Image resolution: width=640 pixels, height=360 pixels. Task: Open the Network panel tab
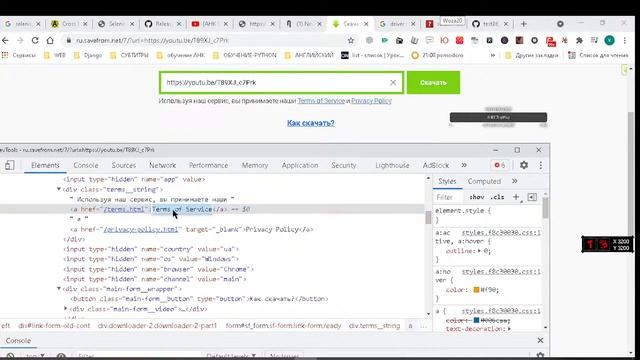tap(162, 165)
